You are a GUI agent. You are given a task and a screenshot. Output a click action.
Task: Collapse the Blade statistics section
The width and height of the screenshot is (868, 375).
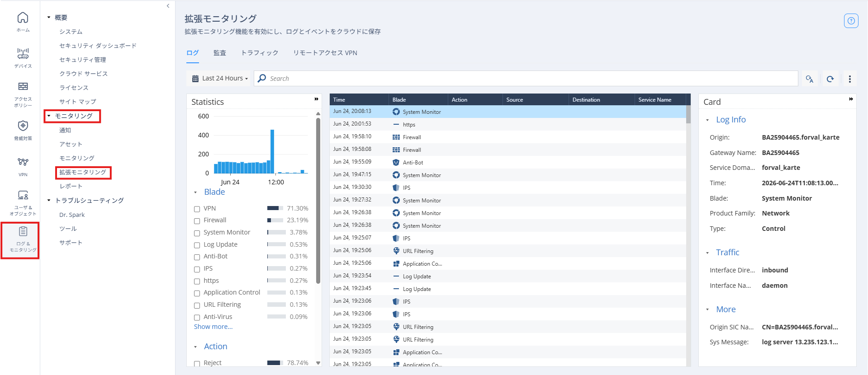pyautogui.click(x=195, y=192)
